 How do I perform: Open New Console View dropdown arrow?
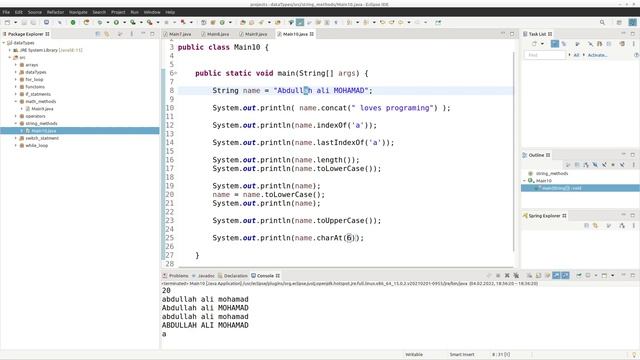coord(613,276)
